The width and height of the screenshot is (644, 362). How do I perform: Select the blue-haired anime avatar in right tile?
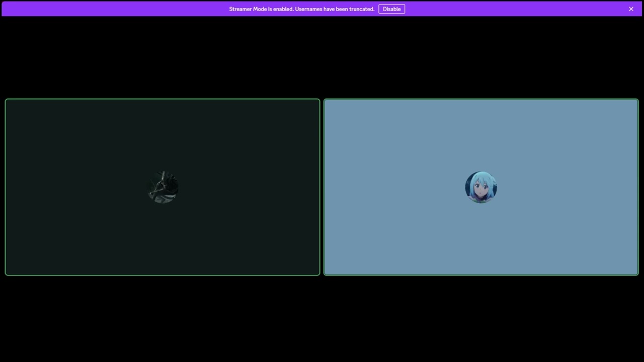point(481,187)
